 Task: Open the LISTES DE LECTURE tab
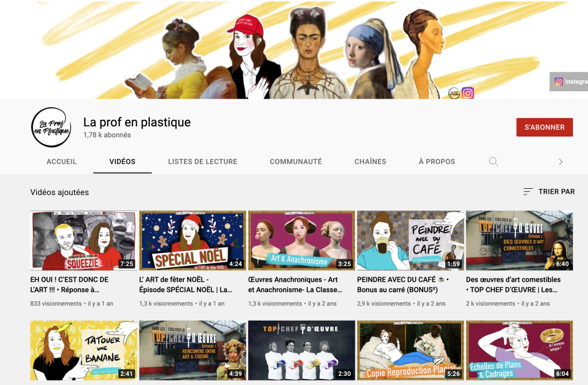202,162
